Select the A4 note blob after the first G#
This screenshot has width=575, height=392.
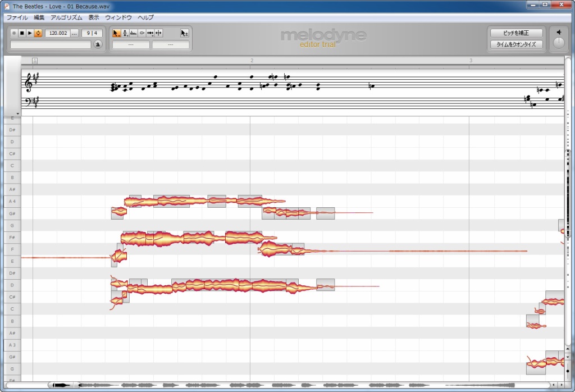click(x=141, y=201)
